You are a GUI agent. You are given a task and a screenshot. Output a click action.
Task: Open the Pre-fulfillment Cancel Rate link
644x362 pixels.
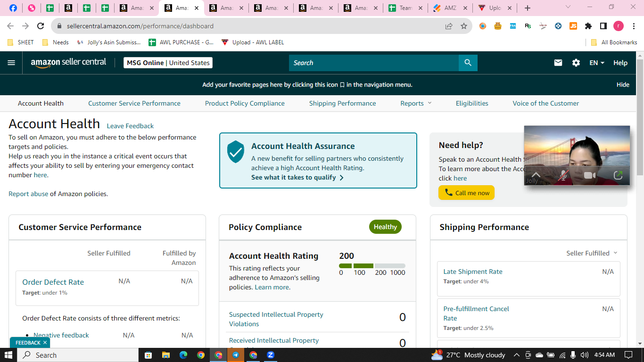pos(476,313)
